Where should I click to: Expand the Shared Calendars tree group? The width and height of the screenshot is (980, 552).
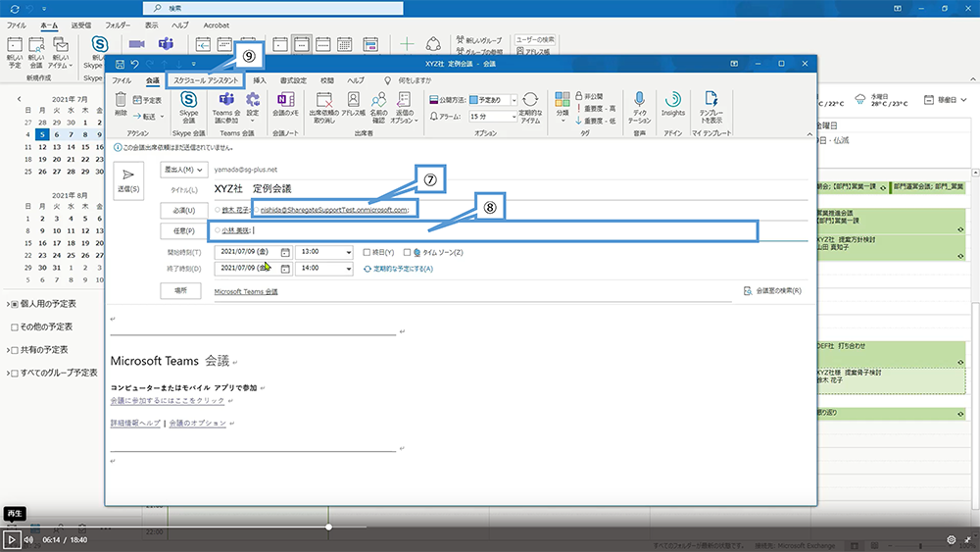8,350
